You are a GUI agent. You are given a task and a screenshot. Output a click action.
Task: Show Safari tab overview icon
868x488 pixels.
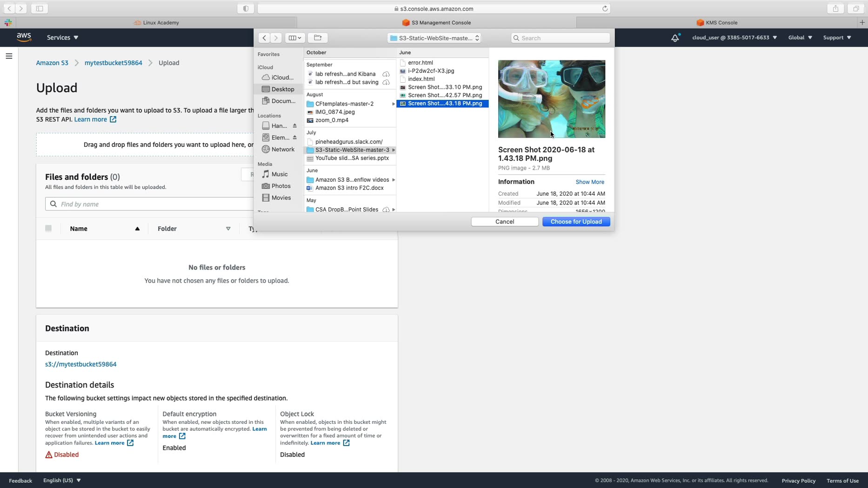point(855,8)
